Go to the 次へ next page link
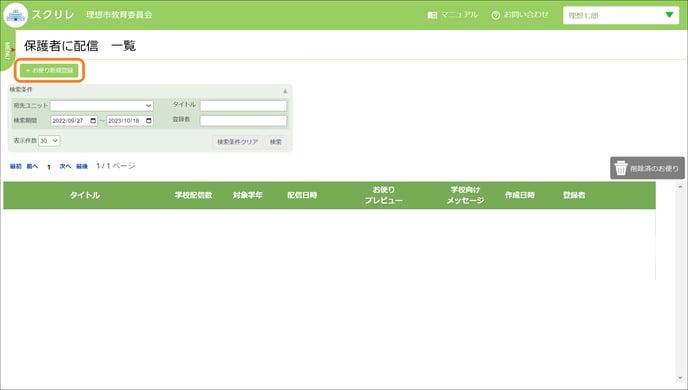Screen dimensions: 688x390 click(x=65, y=166)
